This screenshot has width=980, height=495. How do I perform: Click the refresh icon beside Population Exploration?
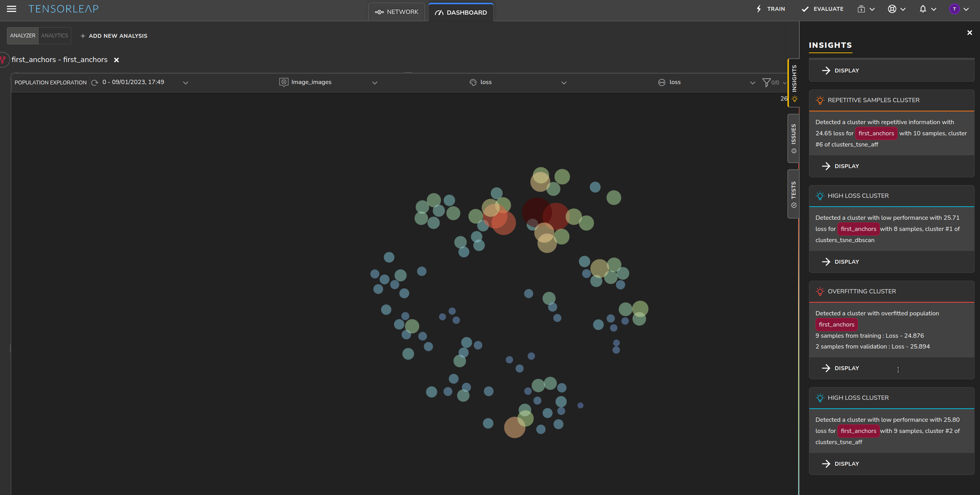click(x=94, y=82)
